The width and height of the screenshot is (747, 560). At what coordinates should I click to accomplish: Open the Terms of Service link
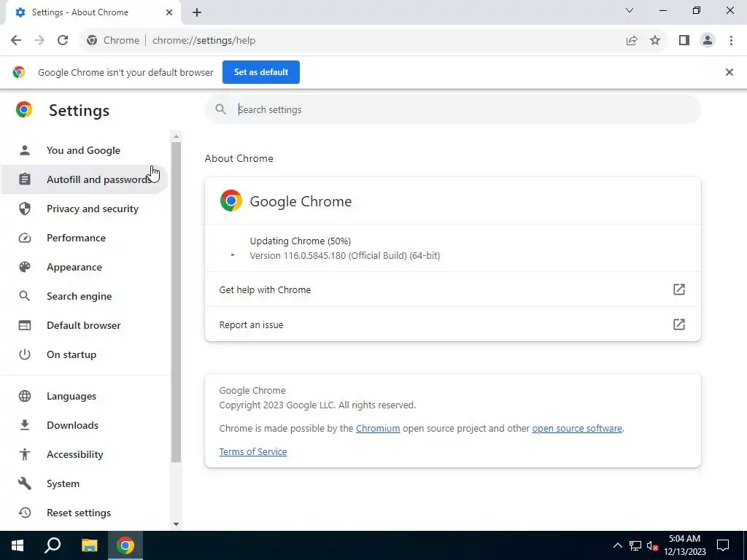coord(253,452)
